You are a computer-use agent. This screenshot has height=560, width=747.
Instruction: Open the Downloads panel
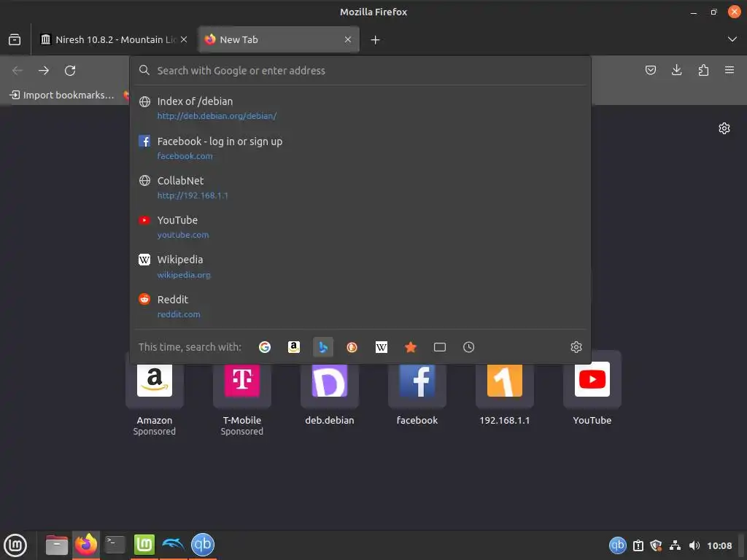(676, 71)
